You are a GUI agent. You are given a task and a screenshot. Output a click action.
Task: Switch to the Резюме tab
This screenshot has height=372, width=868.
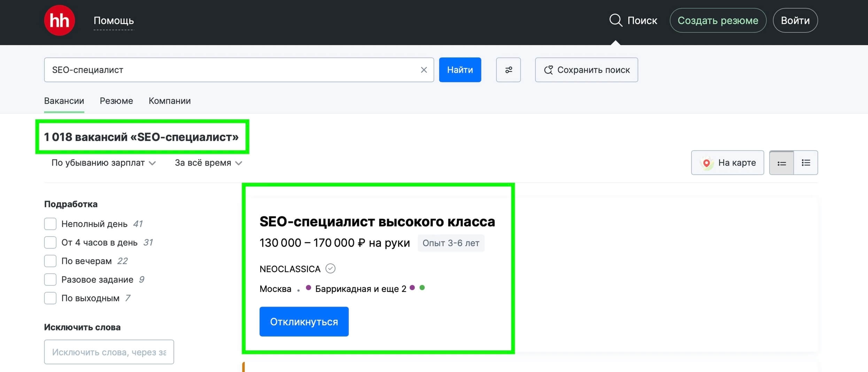click(116, 101)
